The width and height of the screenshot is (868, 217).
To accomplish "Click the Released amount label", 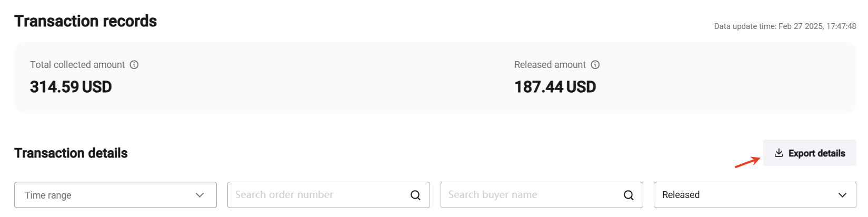I will tap(550, 65).
